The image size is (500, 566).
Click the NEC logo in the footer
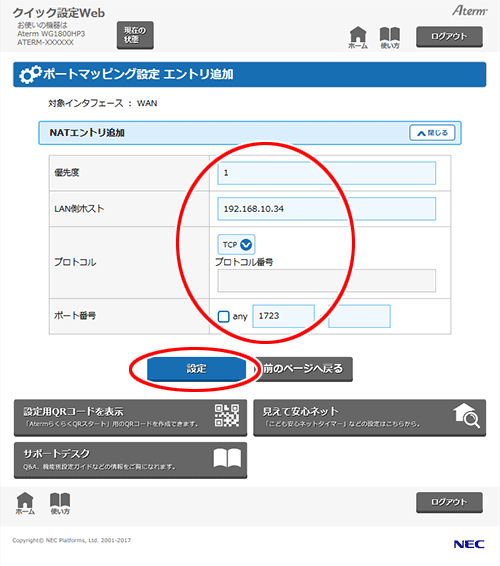tap(469, 544)
